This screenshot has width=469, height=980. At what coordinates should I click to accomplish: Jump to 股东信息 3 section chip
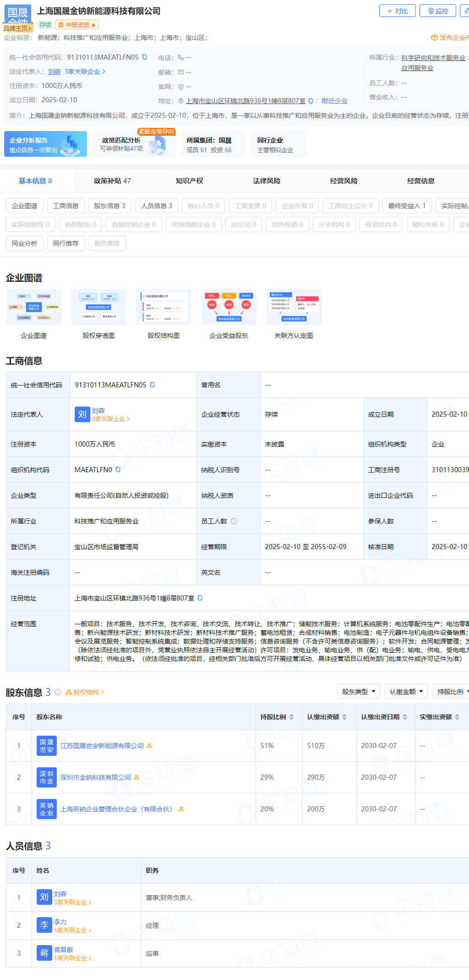[109, 206]
